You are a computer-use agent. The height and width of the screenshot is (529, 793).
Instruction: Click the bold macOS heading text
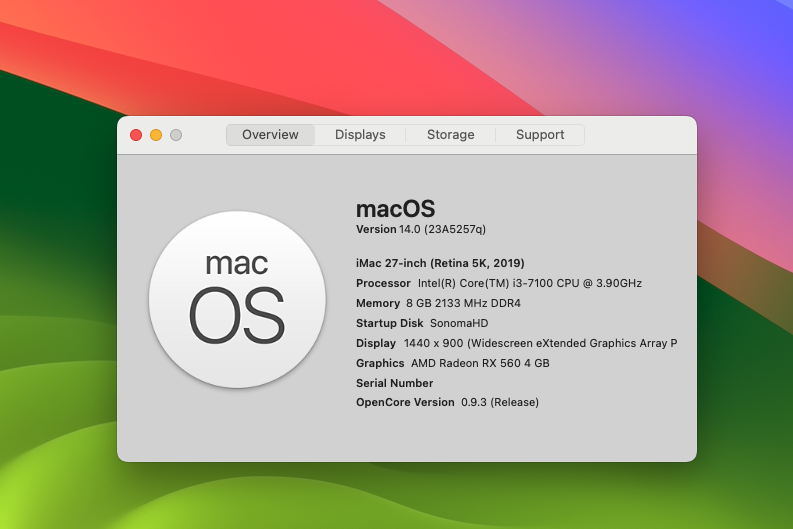[x=396, y=209]
